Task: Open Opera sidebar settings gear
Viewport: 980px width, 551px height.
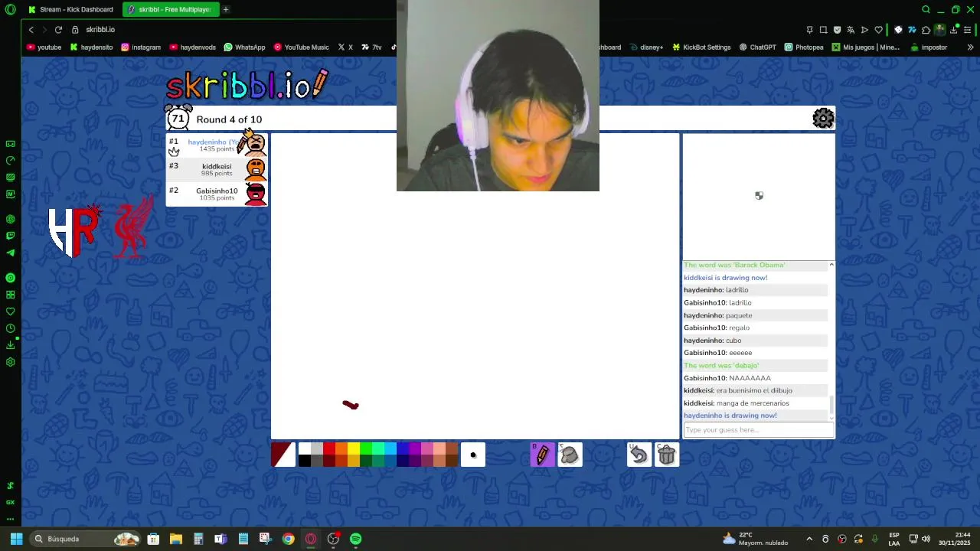Action: pos(11,362)
